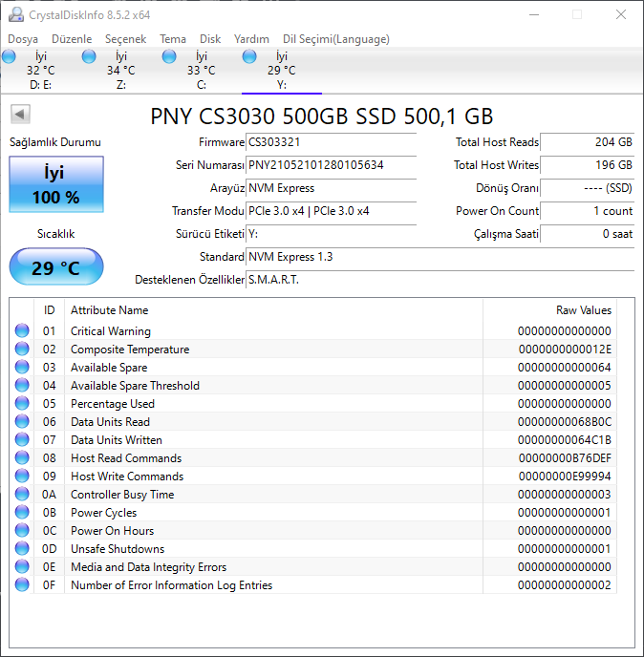Click the ID column header
This screenshot has width=644, height=657.
(49, 310)
